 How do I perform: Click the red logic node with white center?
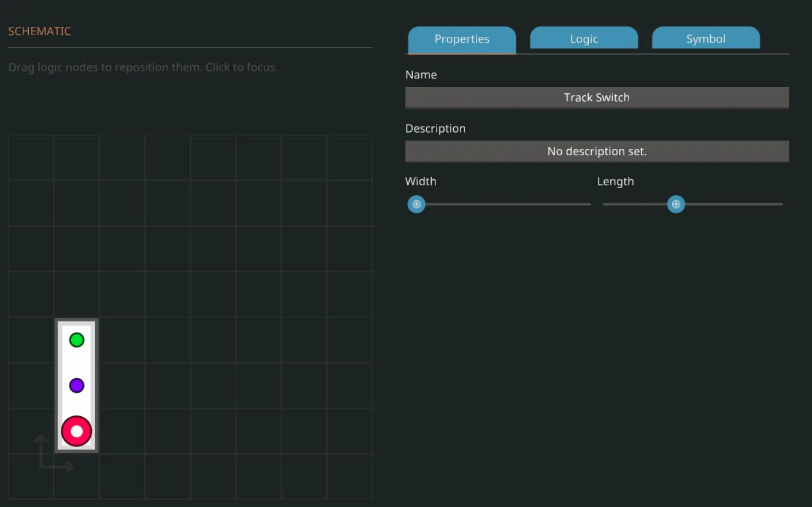tap(77, 432)
